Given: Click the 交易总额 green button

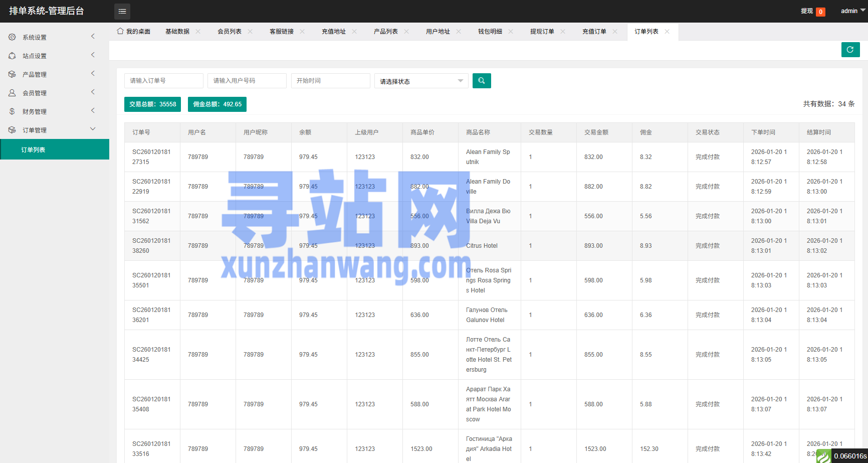Looking at the screenshot, I should (152, 104).
